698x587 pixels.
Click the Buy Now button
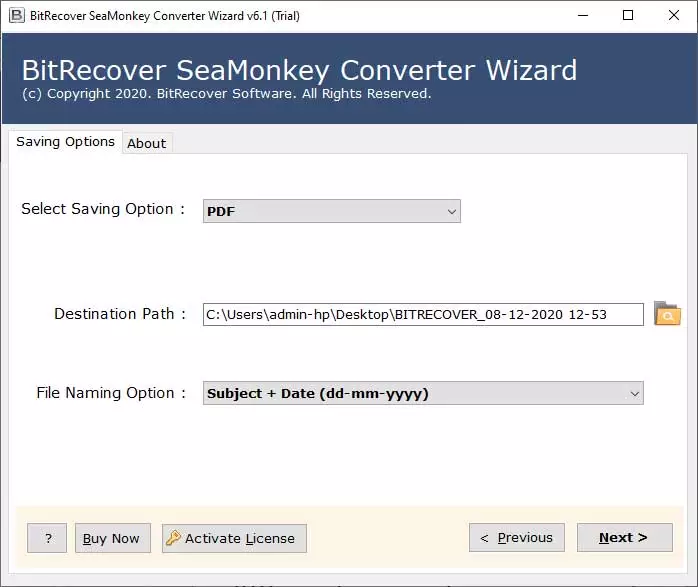113,538
